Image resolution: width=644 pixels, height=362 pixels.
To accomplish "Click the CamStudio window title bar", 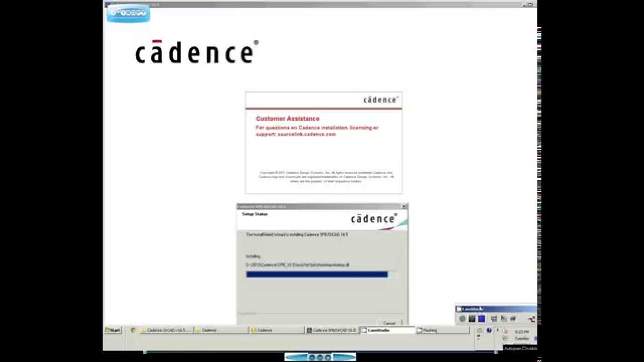I will coord(496,309).
